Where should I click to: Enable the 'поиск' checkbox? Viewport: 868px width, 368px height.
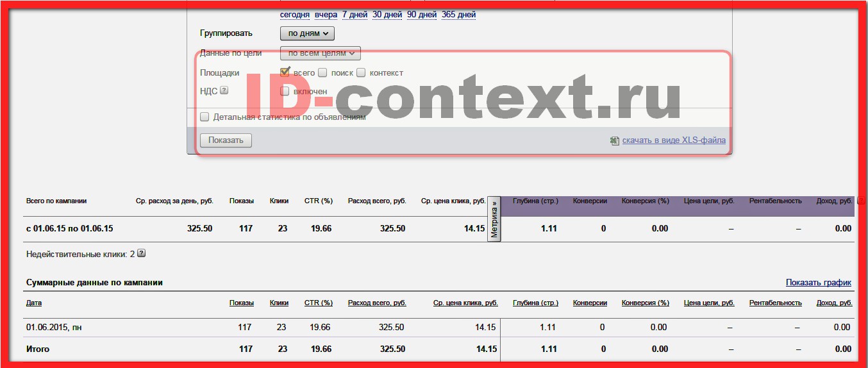pos(323,72)
